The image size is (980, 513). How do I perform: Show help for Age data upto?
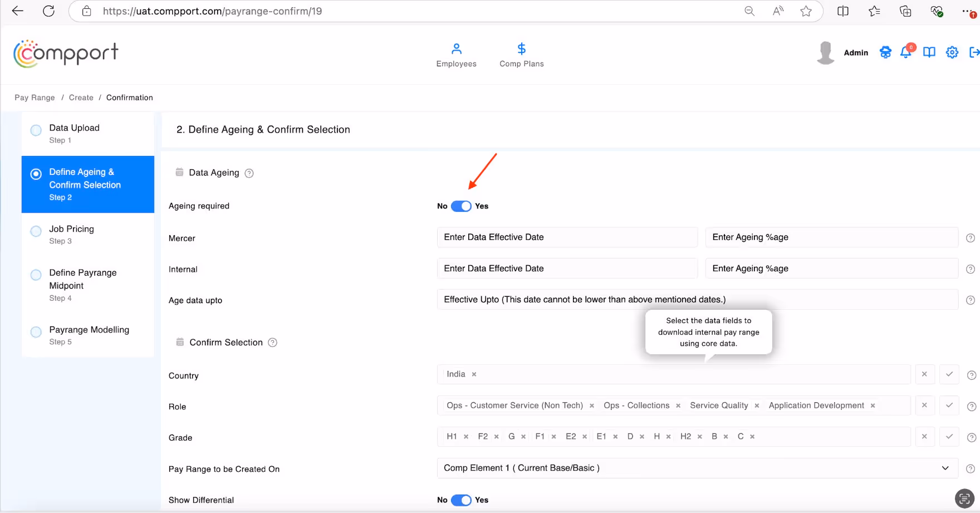pyautogui.click(x=971, y=300)
